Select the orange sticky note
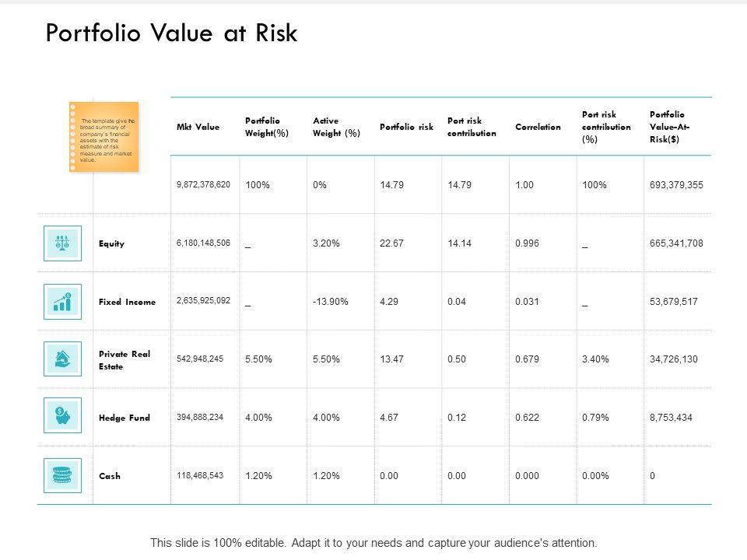Viewport: 747px width, 560px height. tap(103, 137)
